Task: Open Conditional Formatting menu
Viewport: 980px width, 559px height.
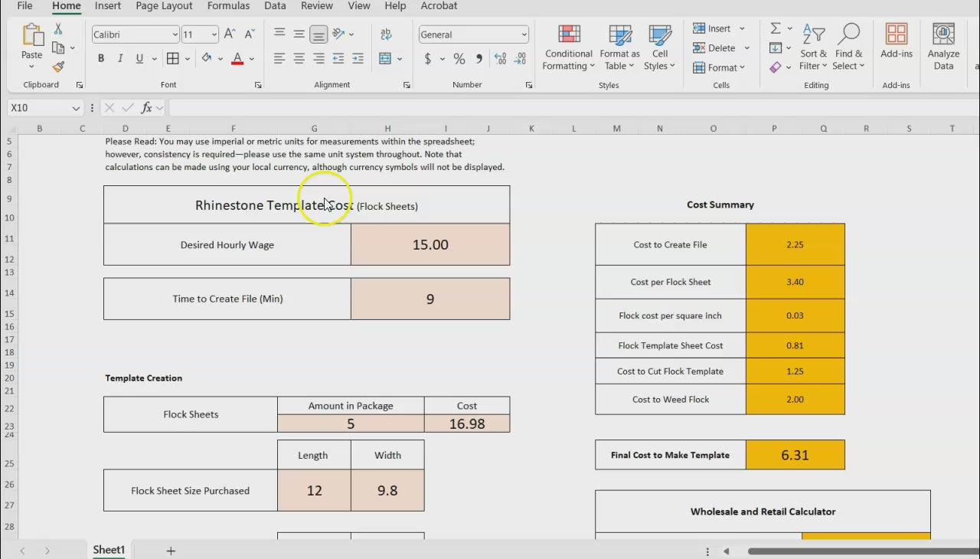Action: 568,47
